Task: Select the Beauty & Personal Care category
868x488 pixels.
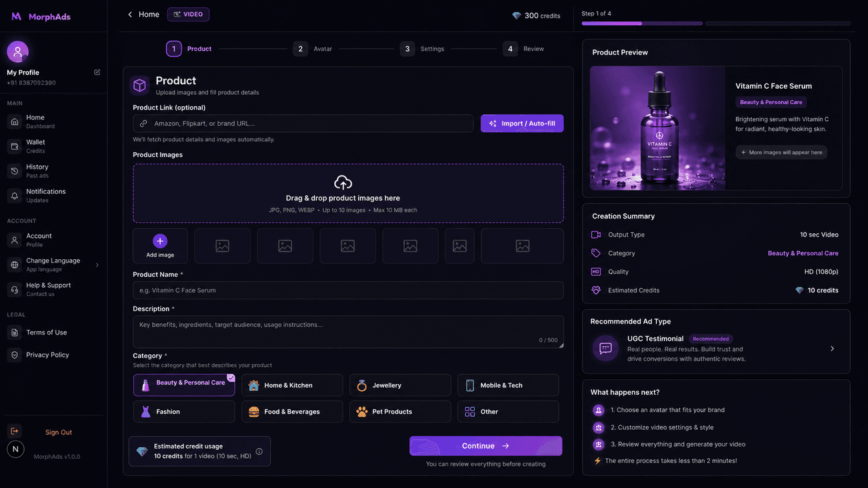Action: point(184,385)
